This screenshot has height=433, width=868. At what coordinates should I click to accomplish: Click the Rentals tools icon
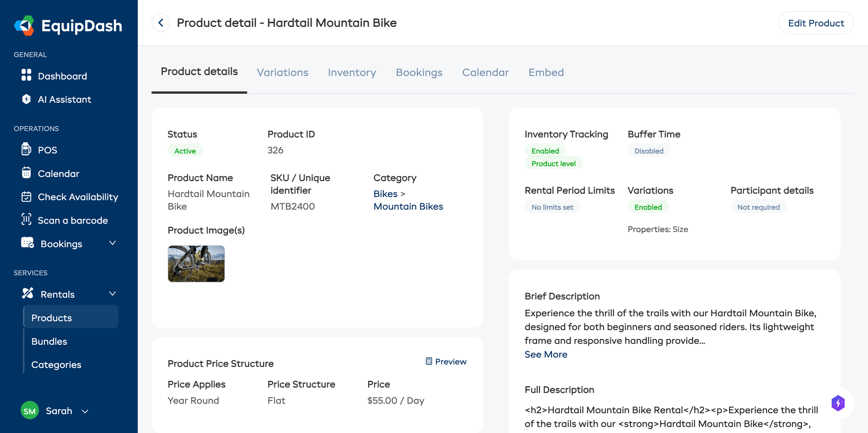click(27, 293)
